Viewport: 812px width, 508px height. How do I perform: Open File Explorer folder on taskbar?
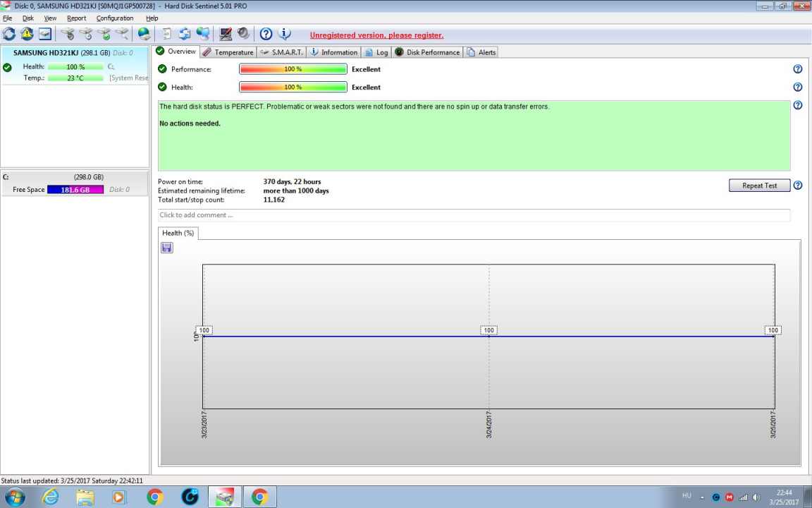pyautogui.click(x=85, y=497)
